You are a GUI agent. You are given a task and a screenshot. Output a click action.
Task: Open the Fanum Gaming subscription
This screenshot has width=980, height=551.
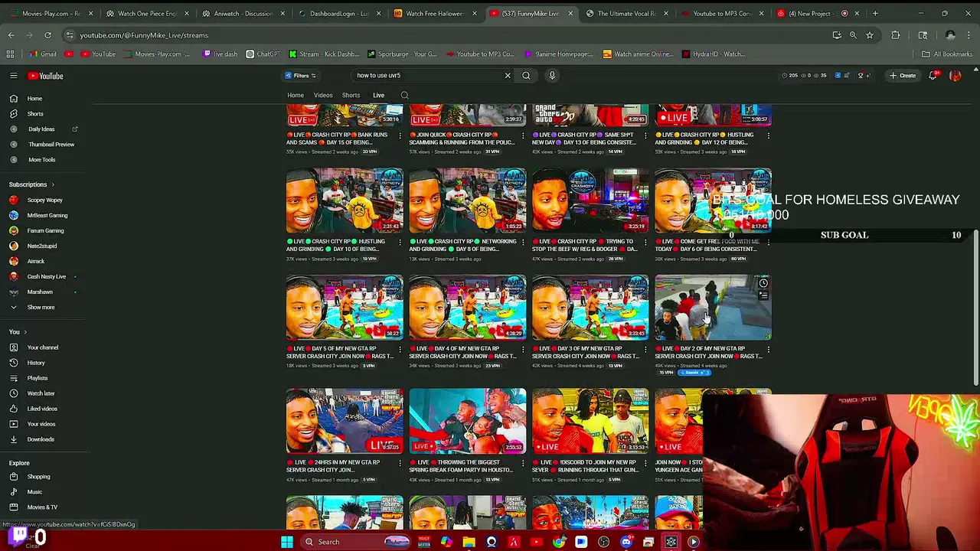[45, 230]
